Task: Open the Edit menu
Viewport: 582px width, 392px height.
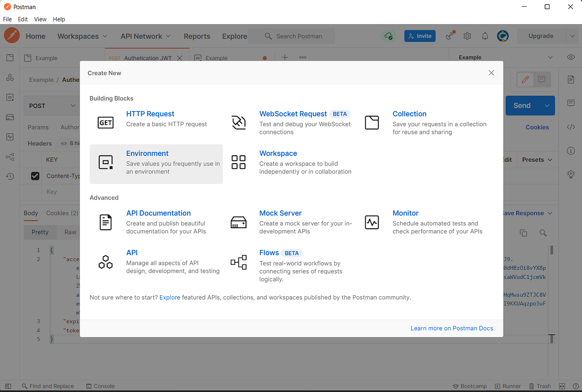Action: tap(23, 19)
